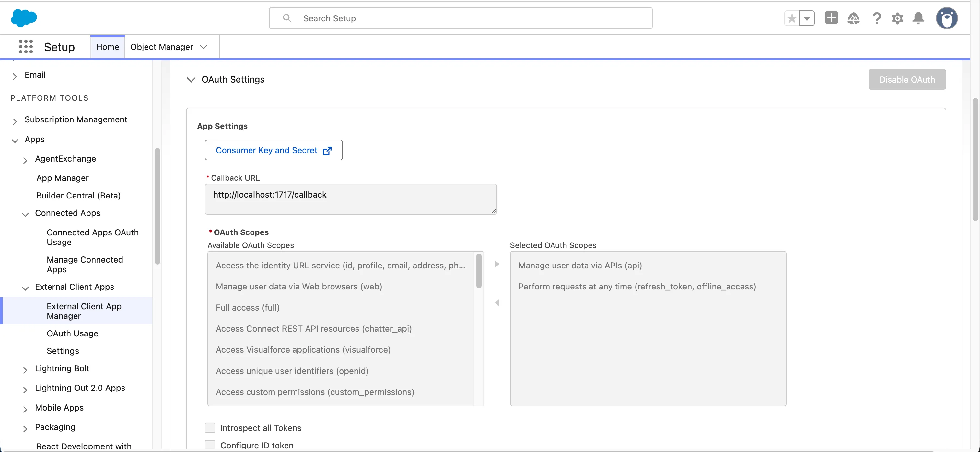Open React Development sidebar item
Screen dimensions: 980x452
tap(84, 446)
